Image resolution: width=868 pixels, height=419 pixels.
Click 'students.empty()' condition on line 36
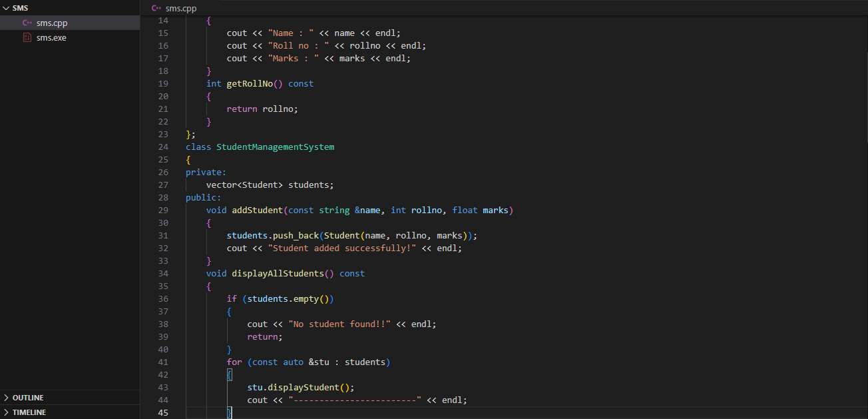(x=288, y=298)
